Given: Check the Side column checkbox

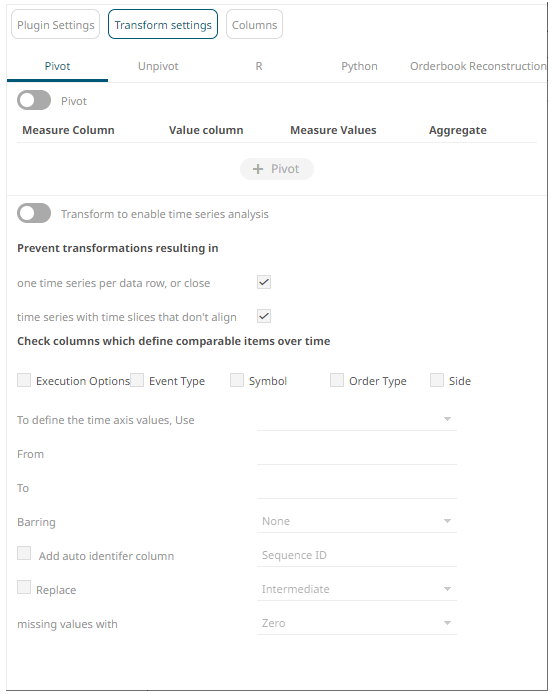Looking at the screenshot, I should (x=437, y=380).
